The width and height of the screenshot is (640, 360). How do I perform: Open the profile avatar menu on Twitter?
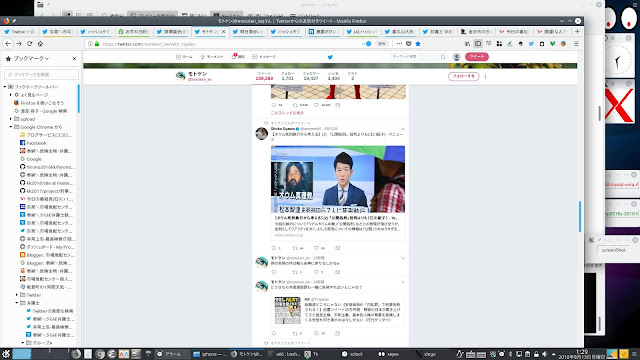tap(457, 57)
